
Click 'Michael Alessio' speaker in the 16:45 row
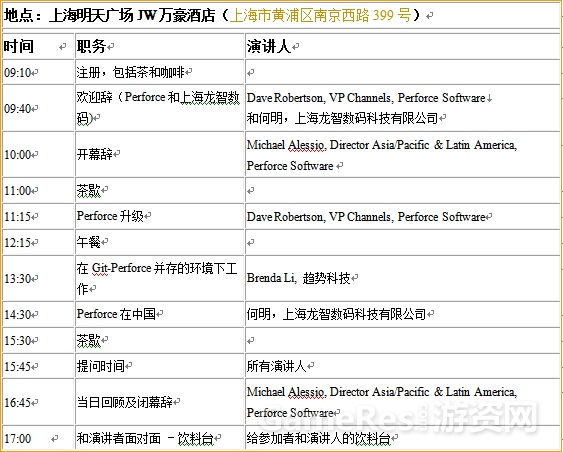click(286, 392)
